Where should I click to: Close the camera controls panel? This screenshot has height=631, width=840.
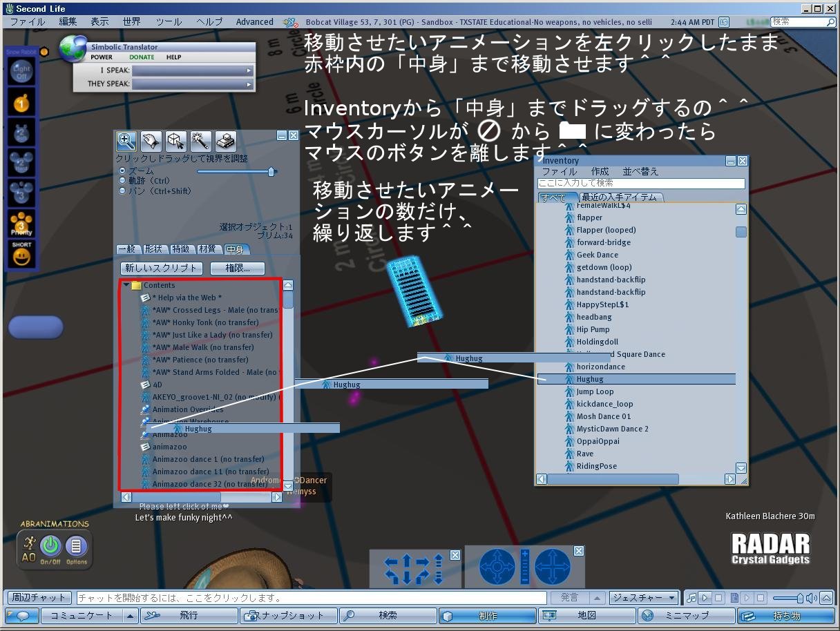(579, 551)
